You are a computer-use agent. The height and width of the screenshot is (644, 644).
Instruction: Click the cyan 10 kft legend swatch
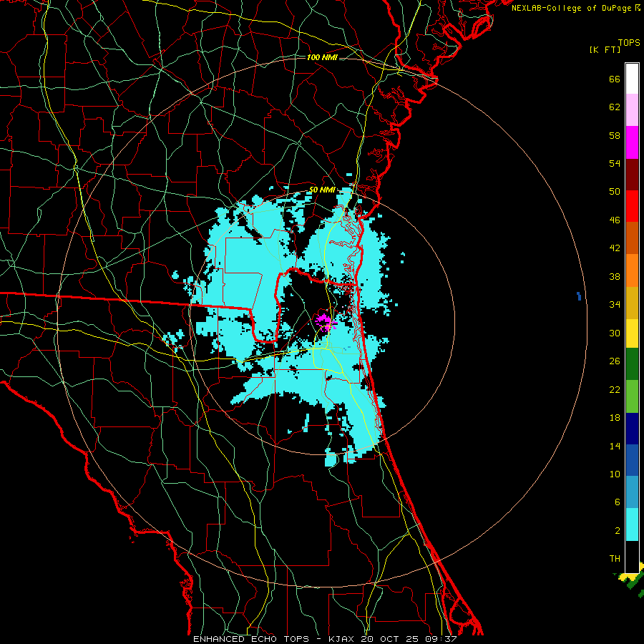tap(632, 525)
